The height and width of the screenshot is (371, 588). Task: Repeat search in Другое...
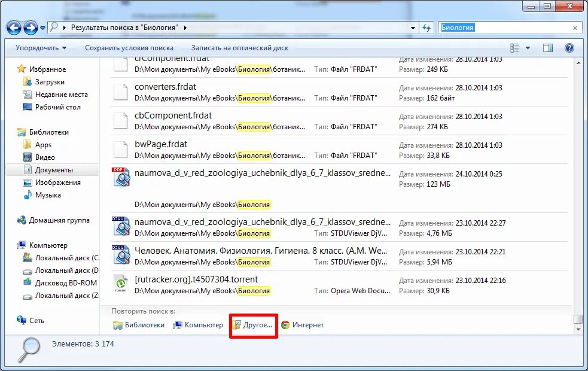coord(253,325)
